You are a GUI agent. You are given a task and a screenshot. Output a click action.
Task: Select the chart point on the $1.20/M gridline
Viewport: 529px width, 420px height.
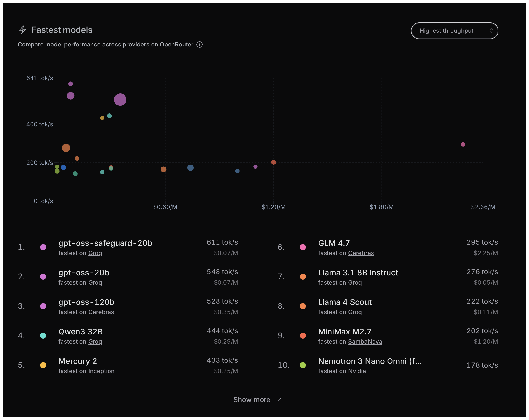(x=273, y=162)
